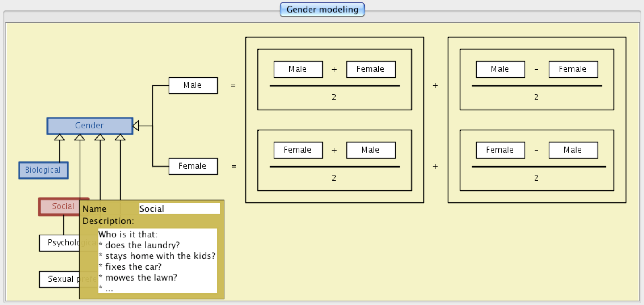Click Male box in Female − Male numerator
Screen dimensions: 644x305
click(573, 150)
